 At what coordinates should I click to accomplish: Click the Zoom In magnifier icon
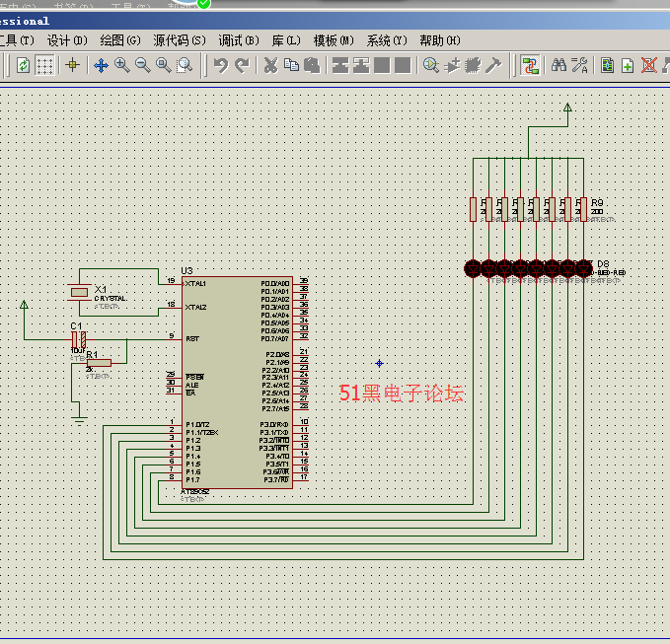coord(121,65)
